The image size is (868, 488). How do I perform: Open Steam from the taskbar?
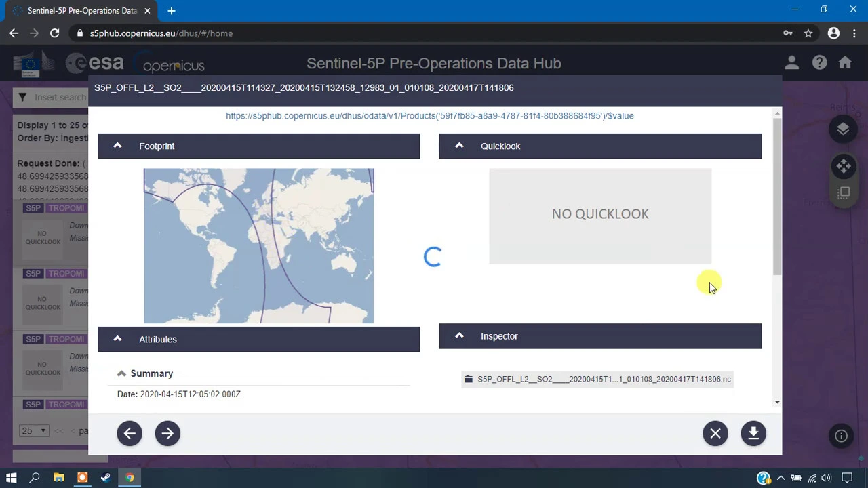pyautogui.click(x=106, y=478)
